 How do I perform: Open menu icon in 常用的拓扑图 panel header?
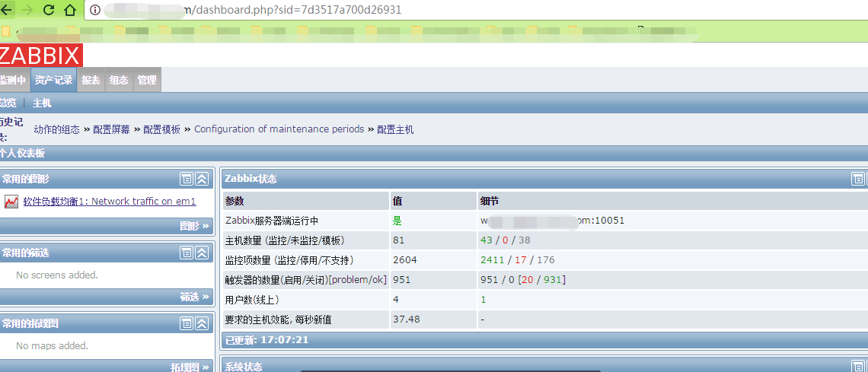click(187, 323)
